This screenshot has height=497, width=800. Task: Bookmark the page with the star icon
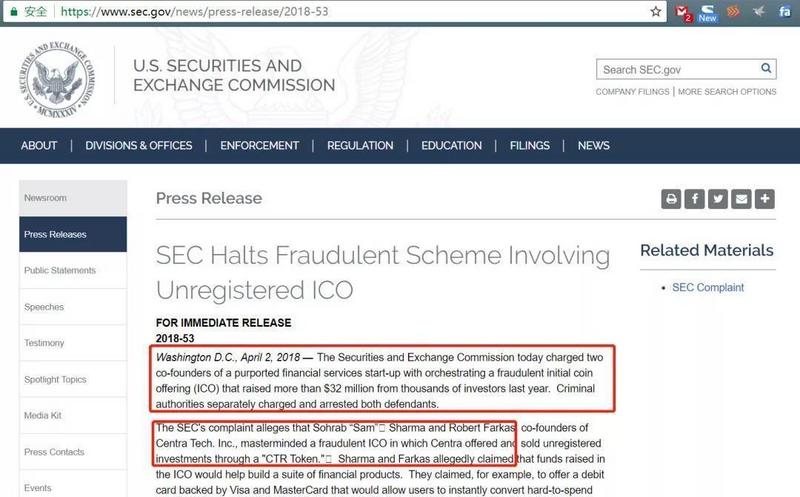tap(656, 11)
